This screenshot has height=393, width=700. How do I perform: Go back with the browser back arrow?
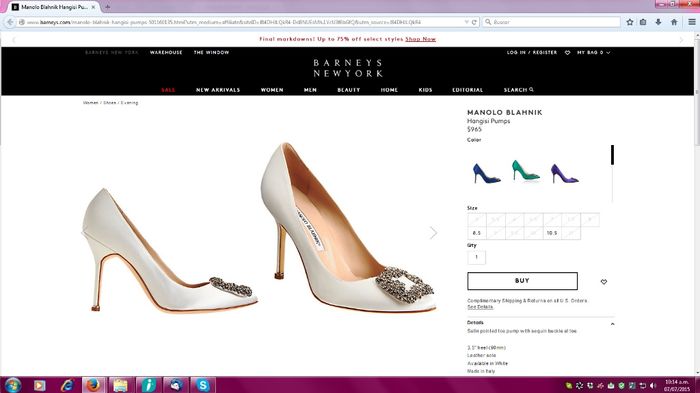9,22
